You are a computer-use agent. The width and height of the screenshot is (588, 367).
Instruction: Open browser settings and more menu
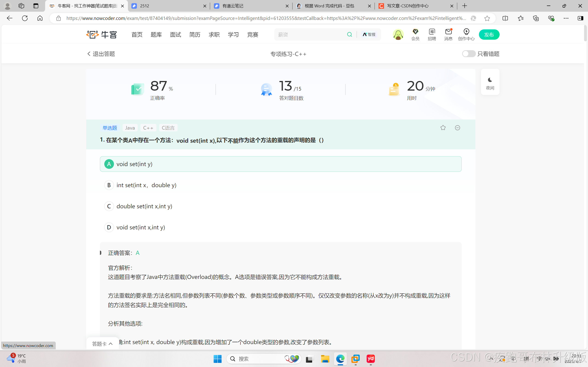(x=566, y=18)
